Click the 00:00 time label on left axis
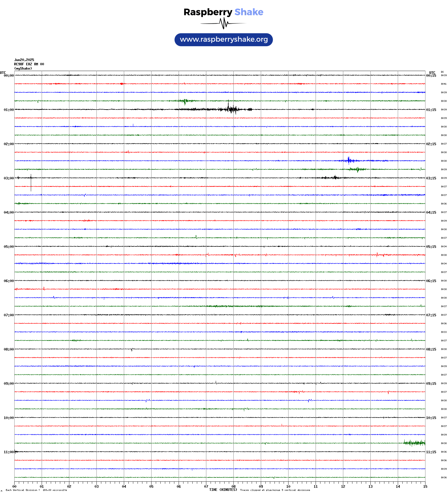 click(9, 76)
